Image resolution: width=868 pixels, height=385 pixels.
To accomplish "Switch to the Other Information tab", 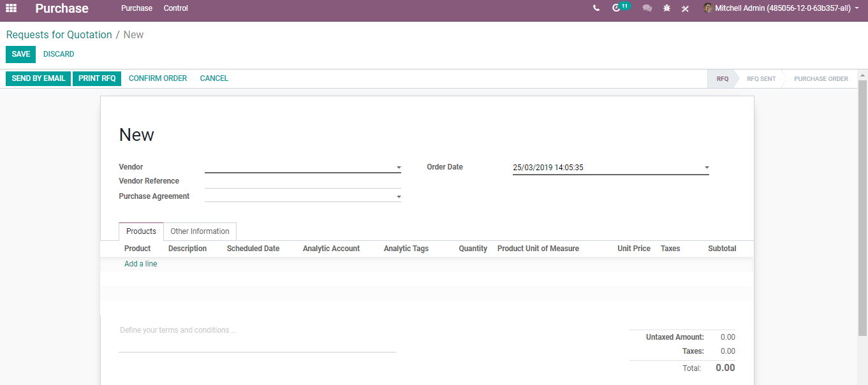I will [200, 231].
